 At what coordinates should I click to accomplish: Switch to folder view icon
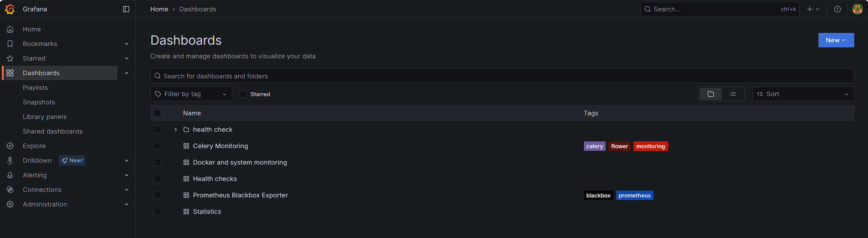(710, 94)
